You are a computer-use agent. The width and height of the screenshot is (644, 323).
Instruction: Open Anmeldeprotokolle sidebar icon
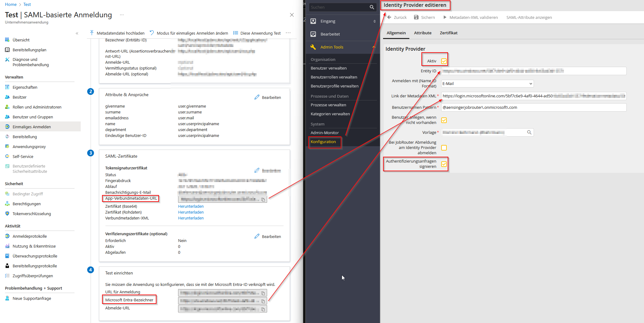tap(7, 236)
